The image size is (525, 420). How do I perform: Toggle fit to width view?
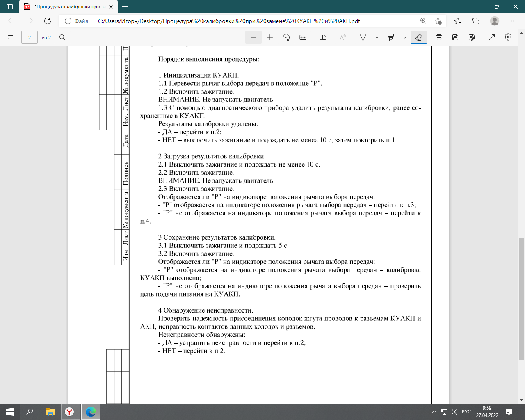click(x=303, y=37)
